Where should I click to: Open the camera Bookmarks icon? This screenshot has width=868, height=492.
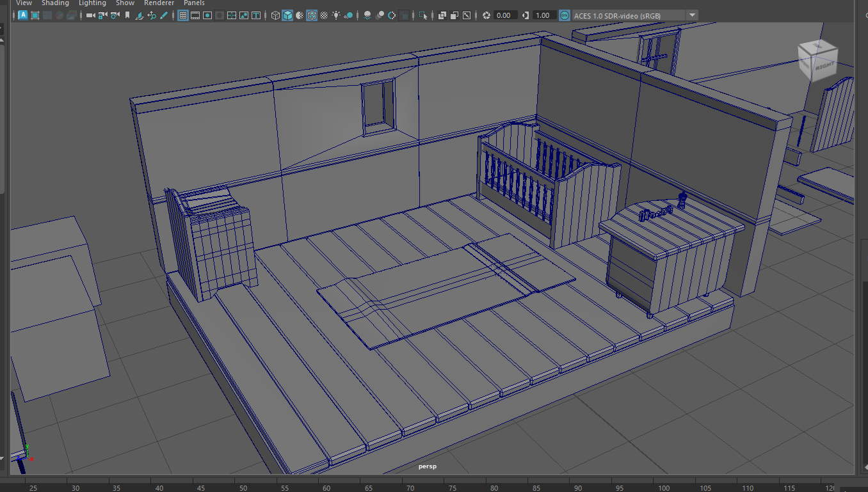click(x=127, y=15)
